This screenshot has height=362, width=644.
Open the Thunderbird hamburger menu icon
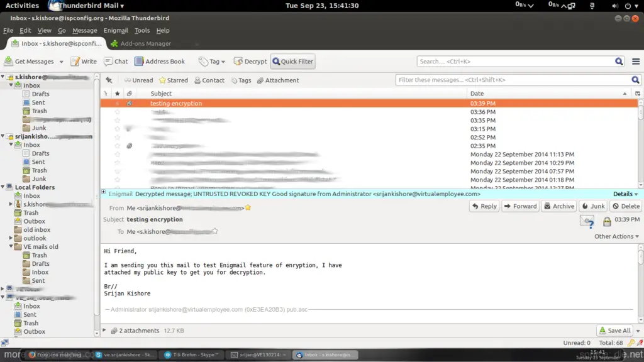click(x=636, y=61)
